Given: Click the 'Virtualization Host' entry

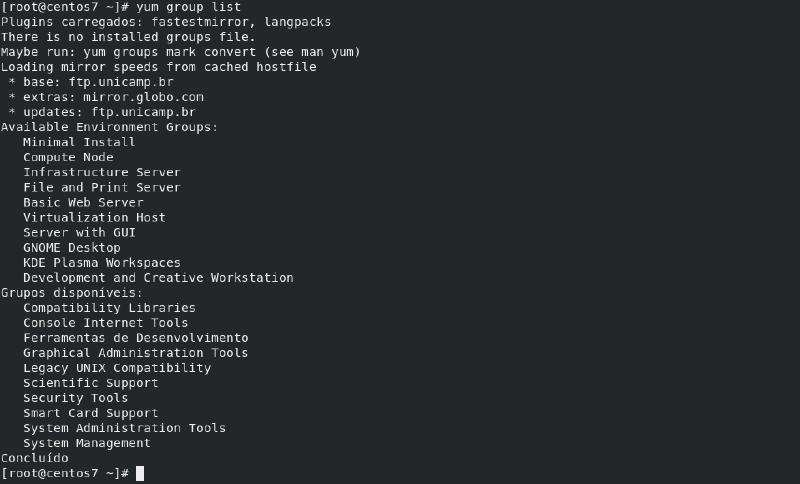Looking at the screenshot, I should coord(94,217).
